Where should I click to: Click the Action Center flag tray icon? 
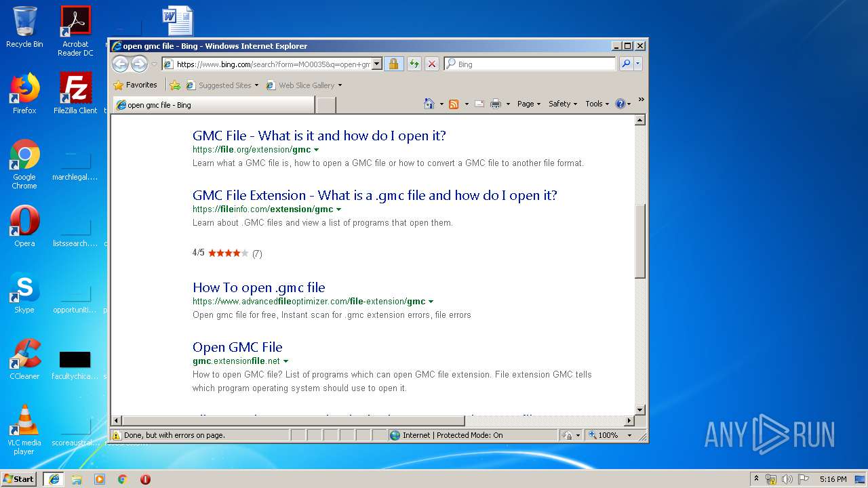pyautogui.click(x=803, y=479)
